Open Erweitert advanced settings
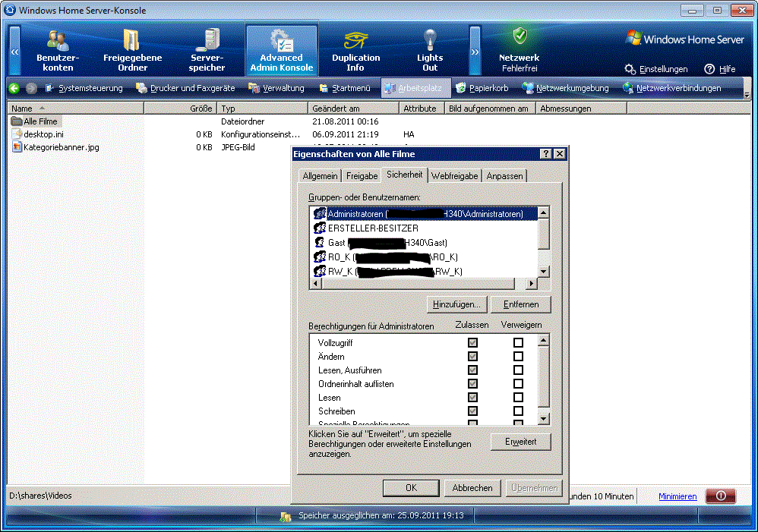758x532 pixels. 520,442
